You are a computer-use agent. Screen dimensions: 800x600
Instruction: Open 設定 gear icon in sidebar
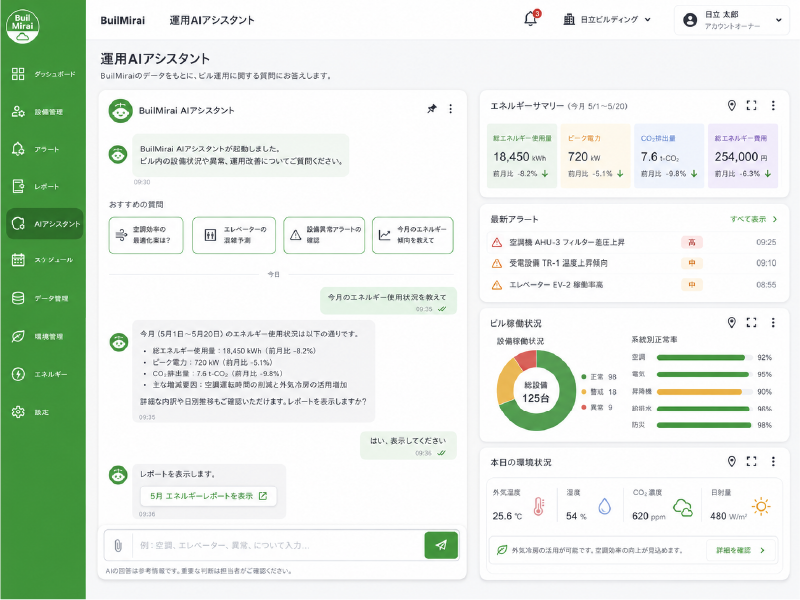[x=18, y=412]
